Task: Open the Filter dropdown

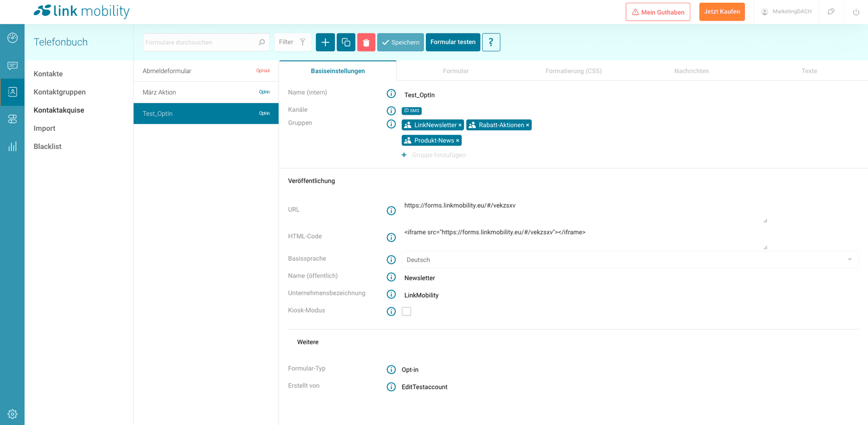Action: pos(292,42)
